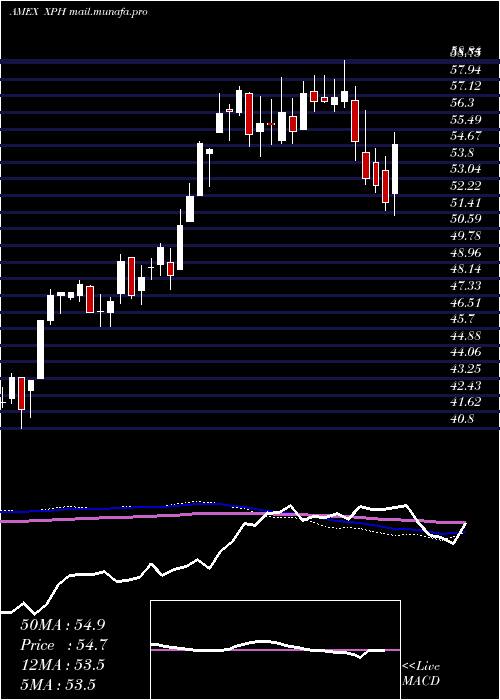Select the 57.12 price axis label
The width and height of the screenshot is (500, 700).
click(x=466, y=86)
